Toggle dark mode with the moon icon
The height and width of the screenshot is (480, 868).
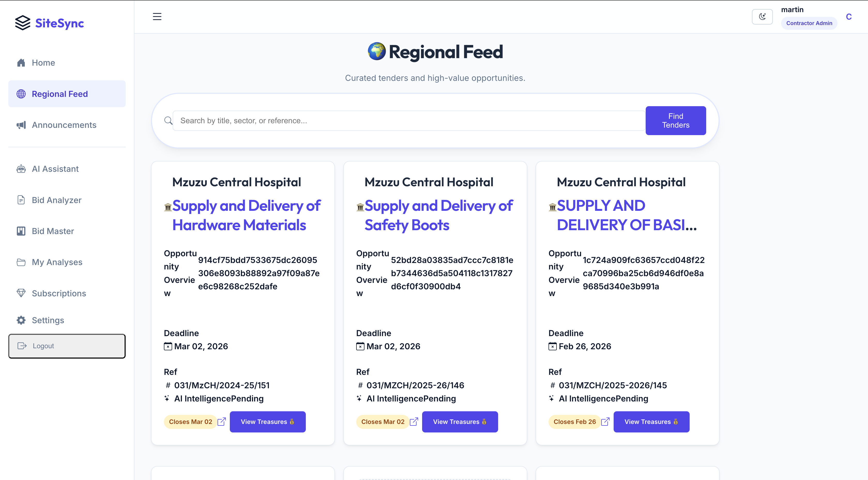click(762, 17)
